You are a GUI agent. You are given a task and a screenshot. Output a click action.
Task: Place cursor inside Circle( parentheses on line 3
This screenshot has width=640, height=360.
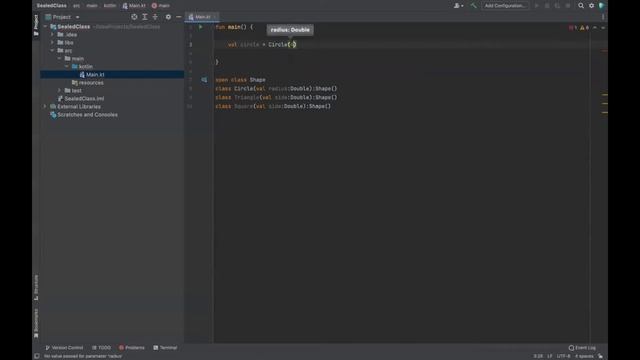[292, 44]
